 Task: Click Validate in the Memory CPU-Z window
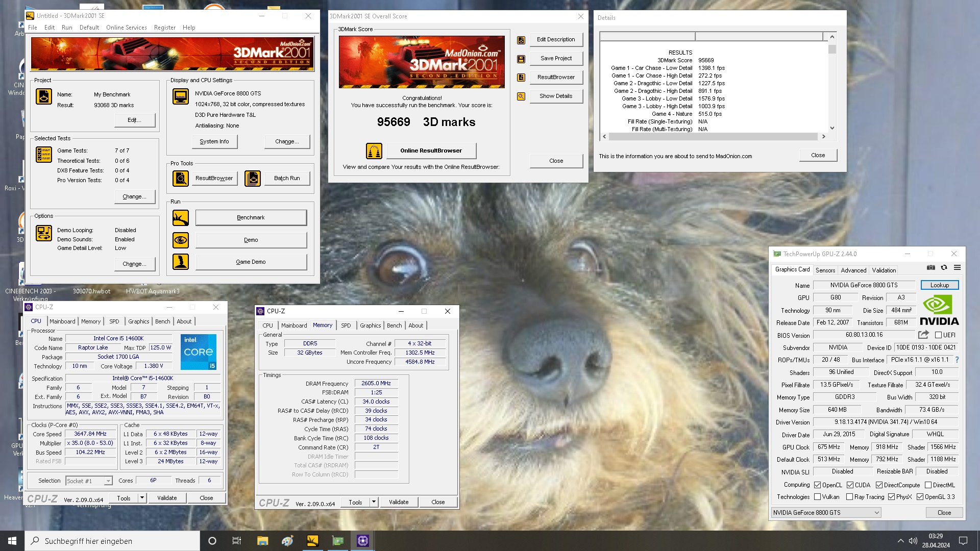pyautogui.click(x=399, y=502)
